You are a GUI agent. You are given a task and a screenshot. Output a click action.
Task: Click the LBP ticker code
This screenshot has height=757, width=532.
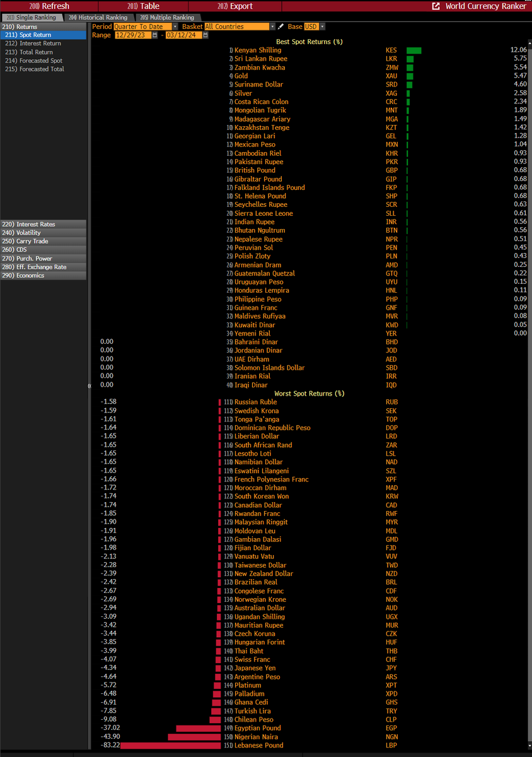[391, 746]
